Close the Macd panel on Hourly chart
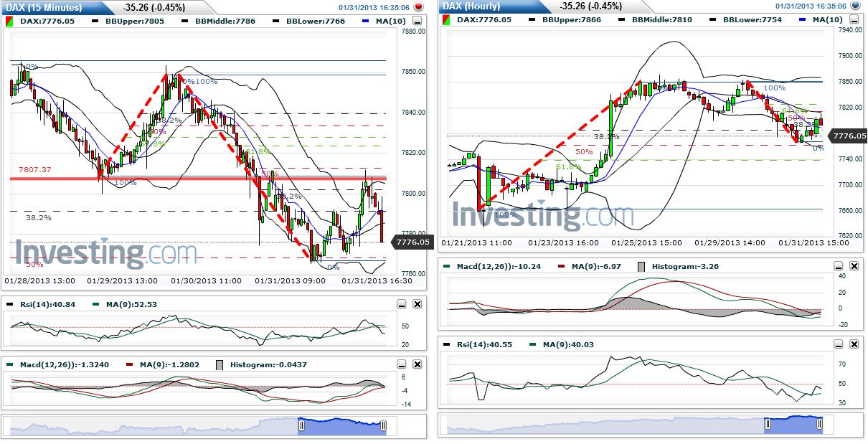The height and width of the screenshot is (444, 868). coord(855,266)
